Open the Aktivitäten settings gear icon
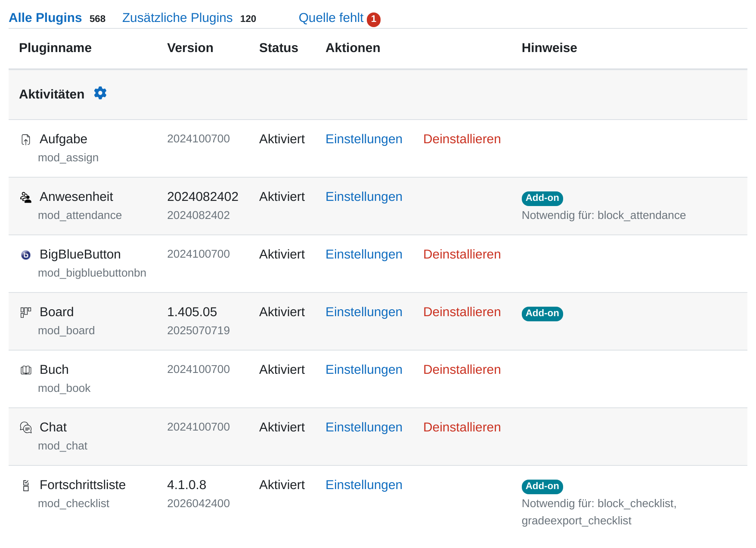Screen dimensions: 756x548 100,93
